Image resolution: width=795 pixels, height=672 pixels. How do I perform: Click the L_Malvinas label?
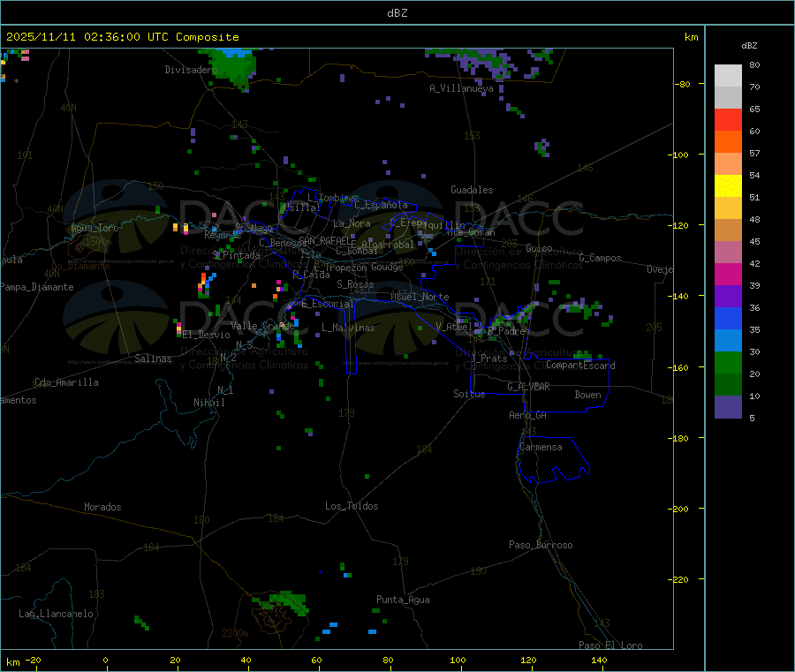tap(348, 328)
